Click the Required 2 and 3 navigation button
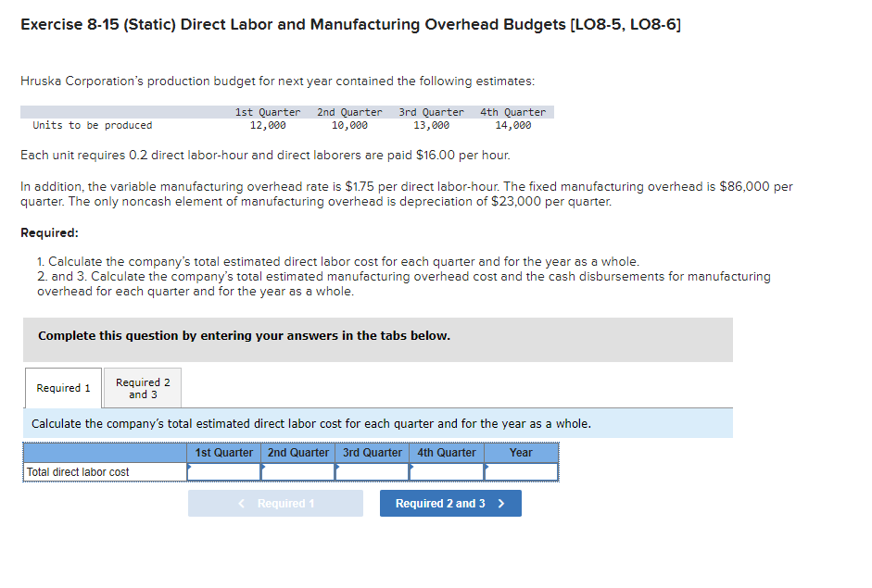The height and width of the screenshot is (588, 872). (450, 503)
